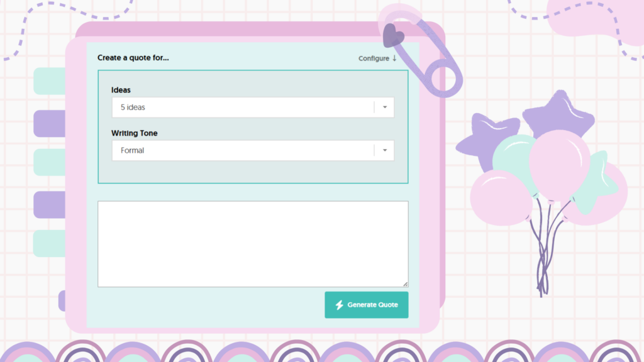644x362 pixels.
Task: Open the Writing Tone dropdown showing Formal
Action: click(253, 150)
